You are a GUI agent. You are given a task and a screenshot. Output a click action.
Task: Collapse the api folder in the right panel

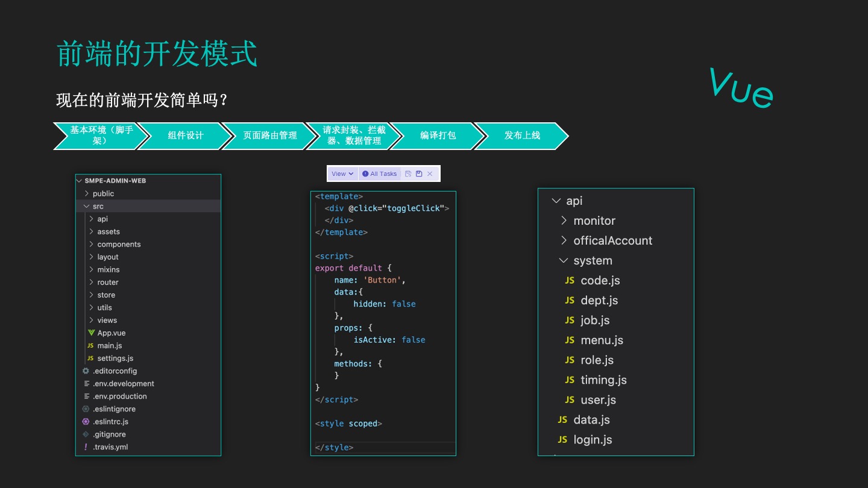pyautogui.click(x=556, y=201)
